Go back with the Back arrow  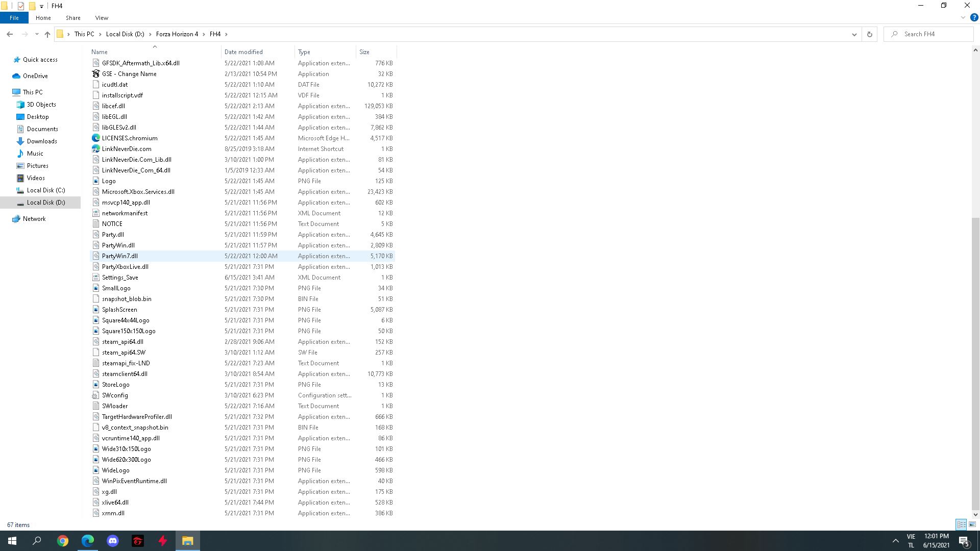[10, 34]
